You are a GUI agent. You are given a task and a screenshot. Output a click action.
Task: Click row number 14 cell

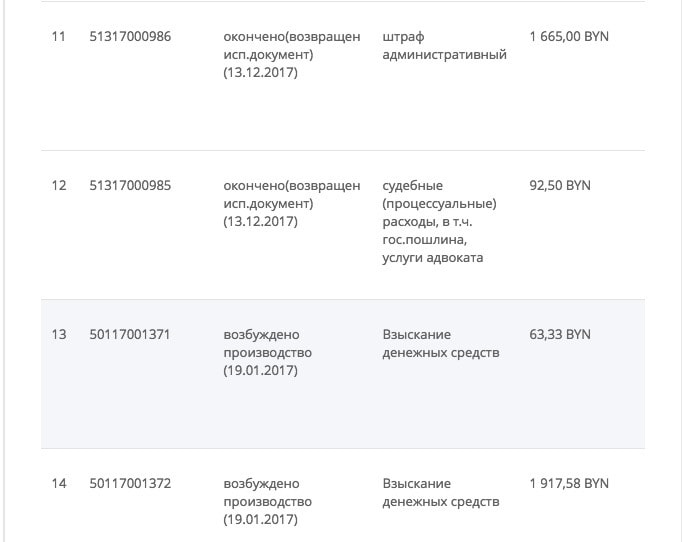(x=58, y=484)
